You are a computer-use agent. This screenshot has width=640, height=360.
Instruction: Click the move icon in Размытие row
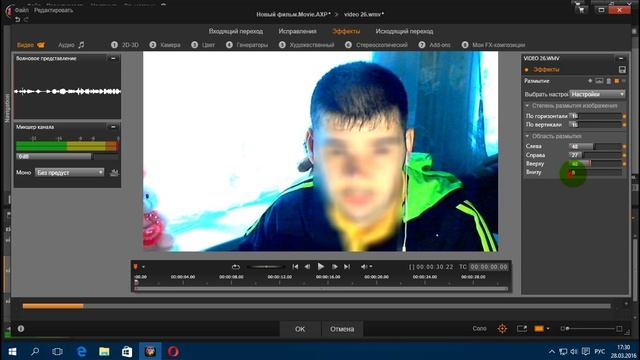click(x=590, y=81)
